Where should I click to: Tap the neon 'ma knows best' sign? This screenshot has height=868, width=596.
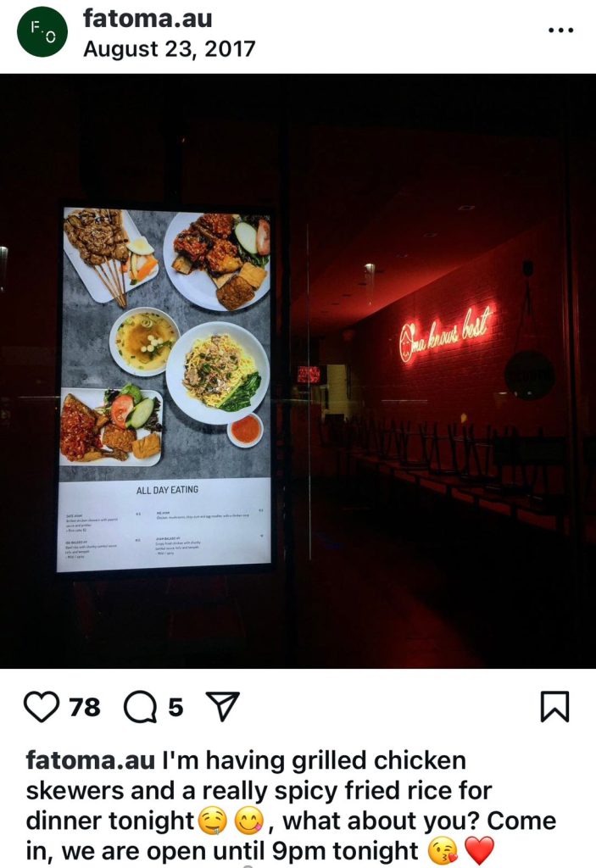coord(446,334)
